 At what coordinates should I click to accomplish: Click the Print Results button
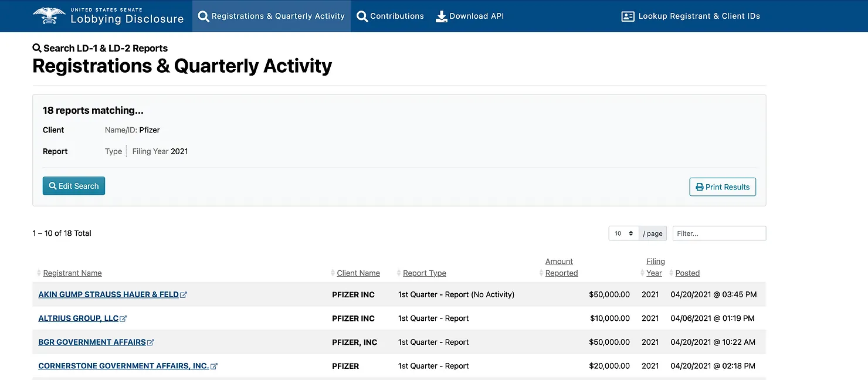click(723, 187)
